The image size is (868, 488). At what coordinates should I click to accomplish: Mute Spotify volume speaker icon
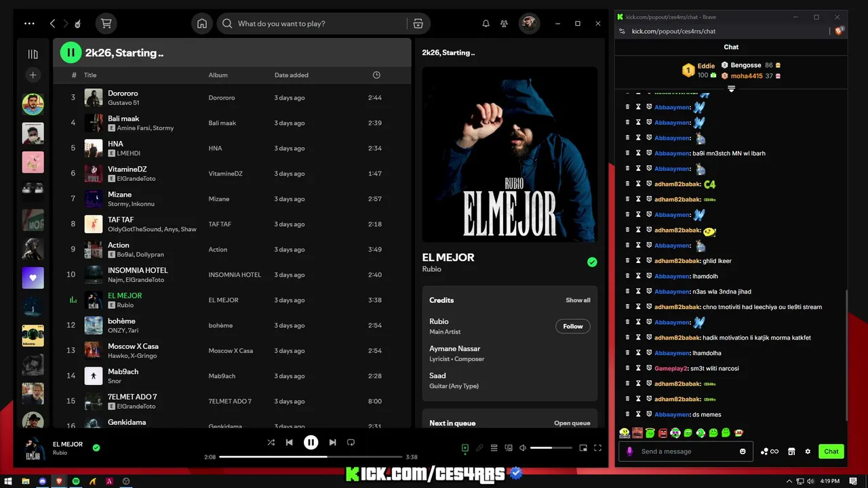(x=522, y=448)
